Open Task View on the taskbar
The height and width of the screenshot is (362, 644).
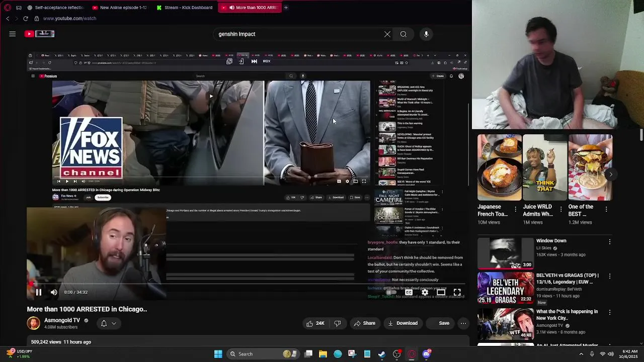tap(308, 354)
